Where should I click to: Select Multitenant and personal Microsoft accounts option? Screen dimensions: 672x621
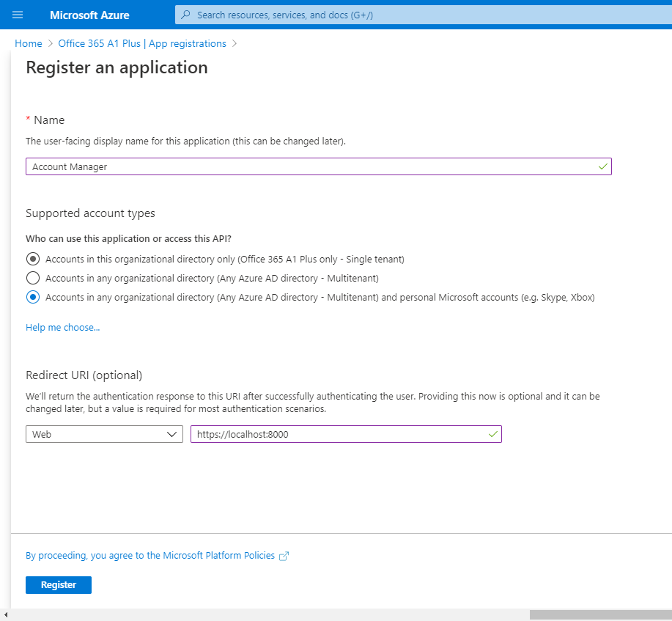point(33,297)
